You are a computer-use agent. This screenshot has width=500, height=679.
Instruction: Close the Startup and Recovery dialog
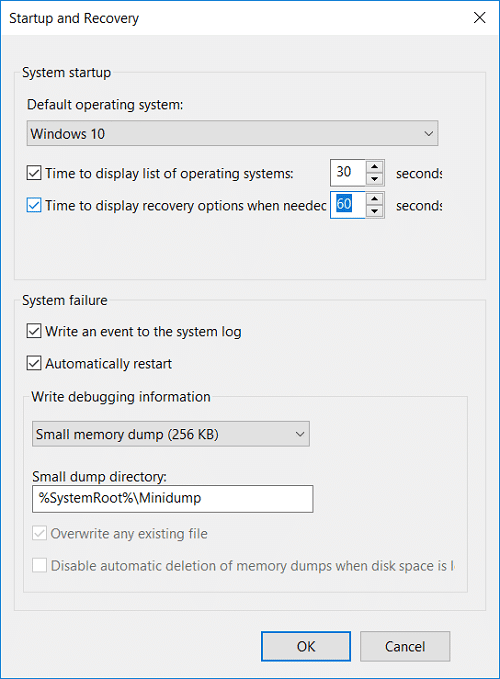point(479,18)
